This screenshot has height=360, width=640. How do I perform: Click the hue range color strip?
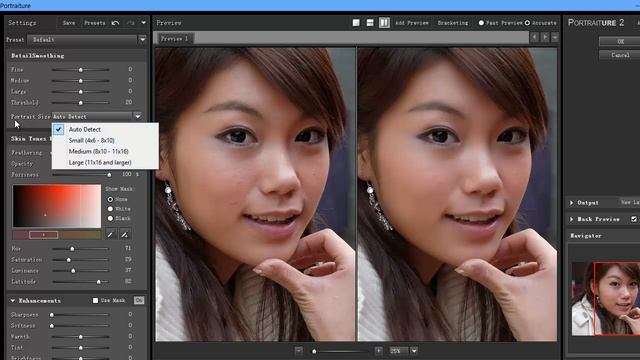click(x=57, y=235)
